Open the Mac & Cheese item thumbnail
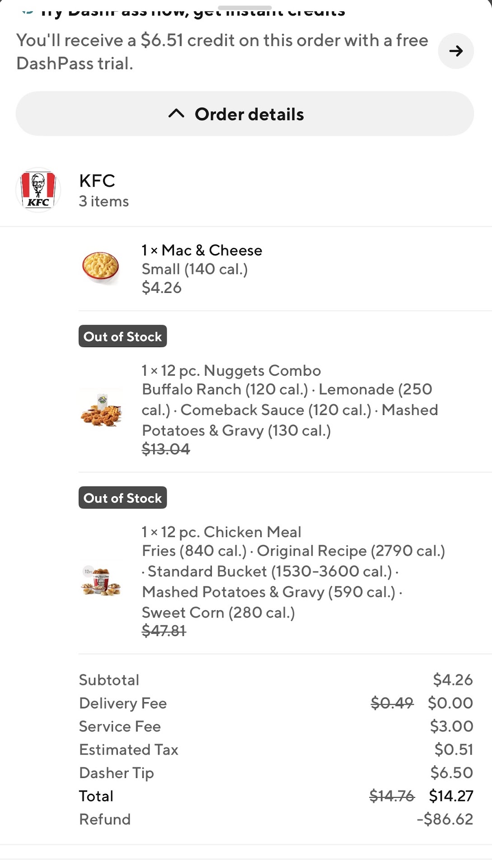The height and width of the screenshot is (868, 492). (101, 268)
